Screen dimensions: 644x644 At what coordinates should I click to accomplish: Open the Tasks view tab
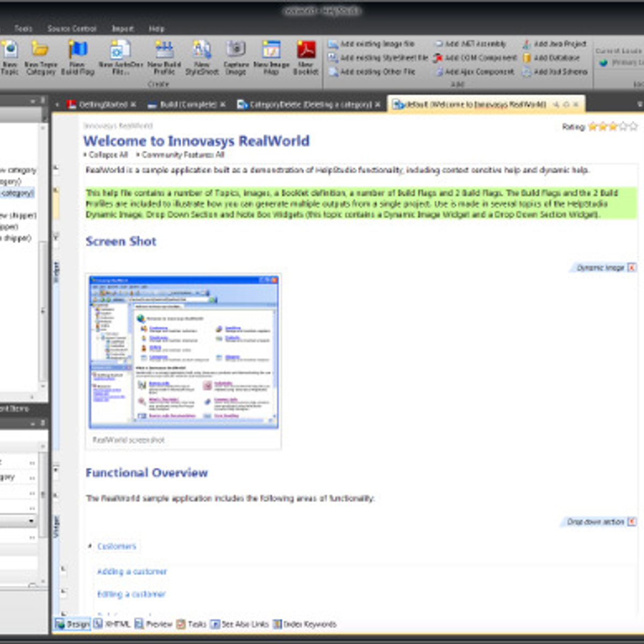[x=192, y=624]
